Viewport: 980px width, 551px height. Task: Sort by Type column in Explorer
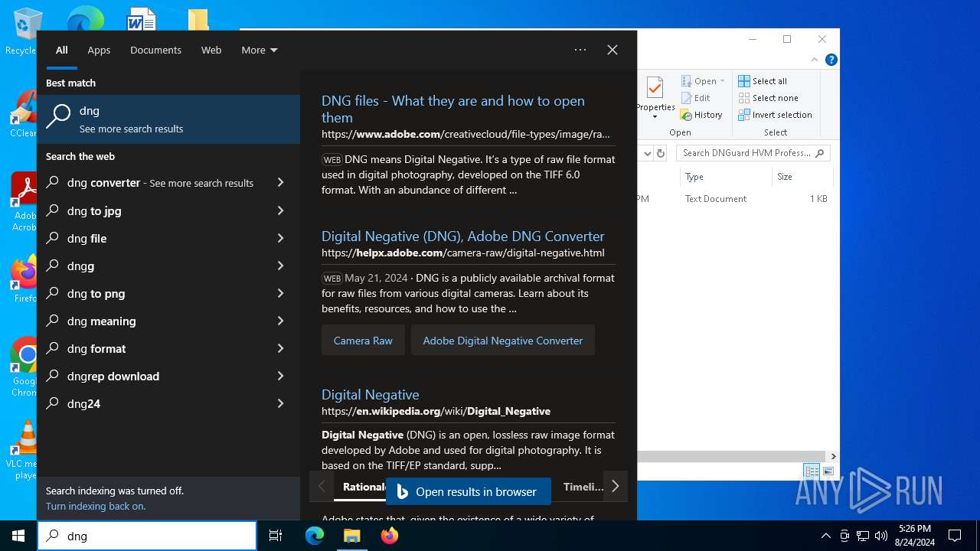click(726, 177)
